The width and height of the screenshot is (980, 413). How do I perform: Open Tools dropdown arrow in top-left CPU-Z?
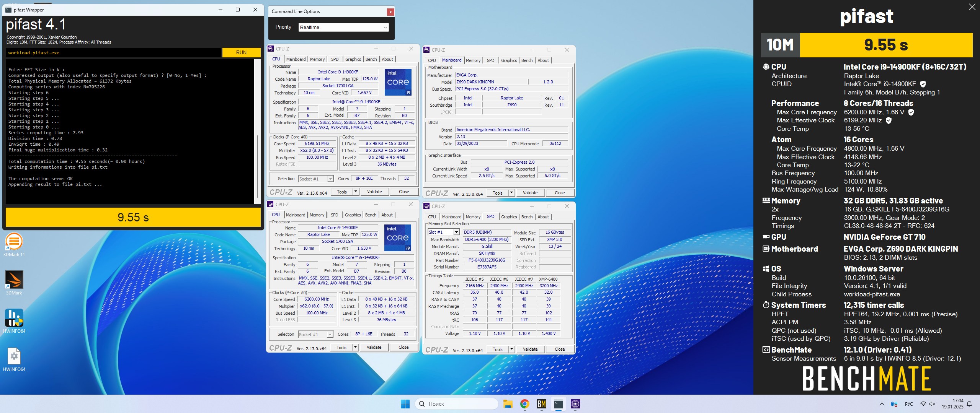pyautogui.click(x=356, y=191)
